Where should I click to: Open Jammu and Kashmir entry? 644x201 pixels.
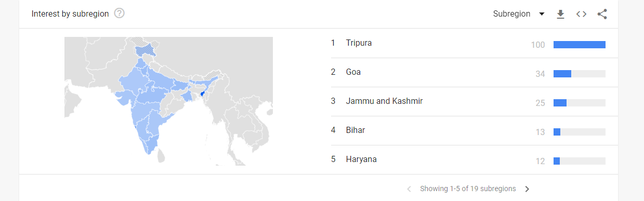coord(384,101)
